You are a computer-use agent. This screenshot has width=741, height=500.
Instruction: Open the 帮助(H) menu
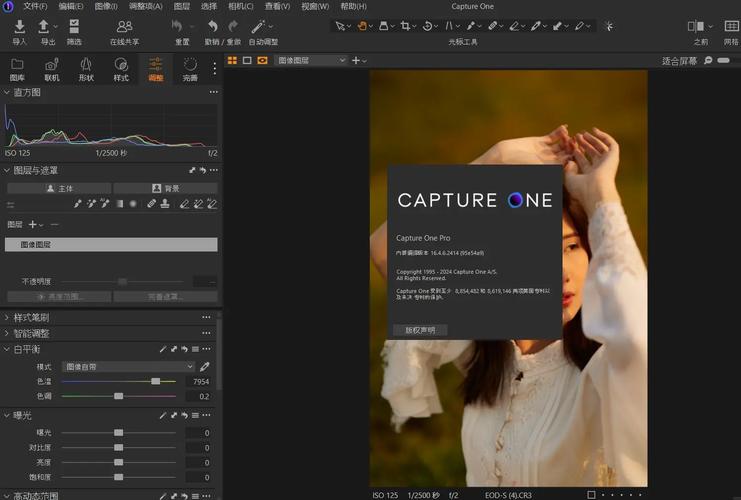click(353, 6)
